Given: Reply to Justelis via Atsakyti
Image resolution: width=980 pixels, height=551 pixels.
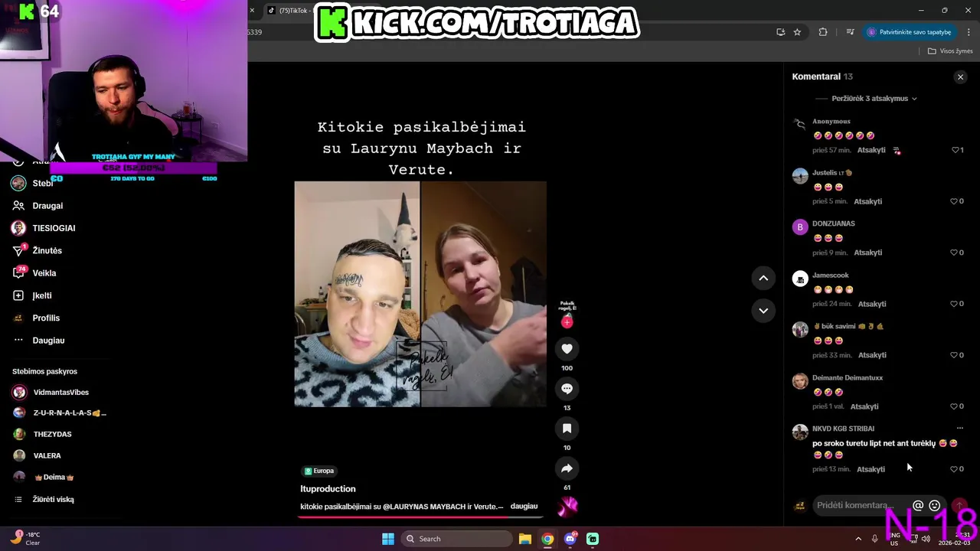Looking at the screenshot, I should pyautogui.click(x=867, y=201).
